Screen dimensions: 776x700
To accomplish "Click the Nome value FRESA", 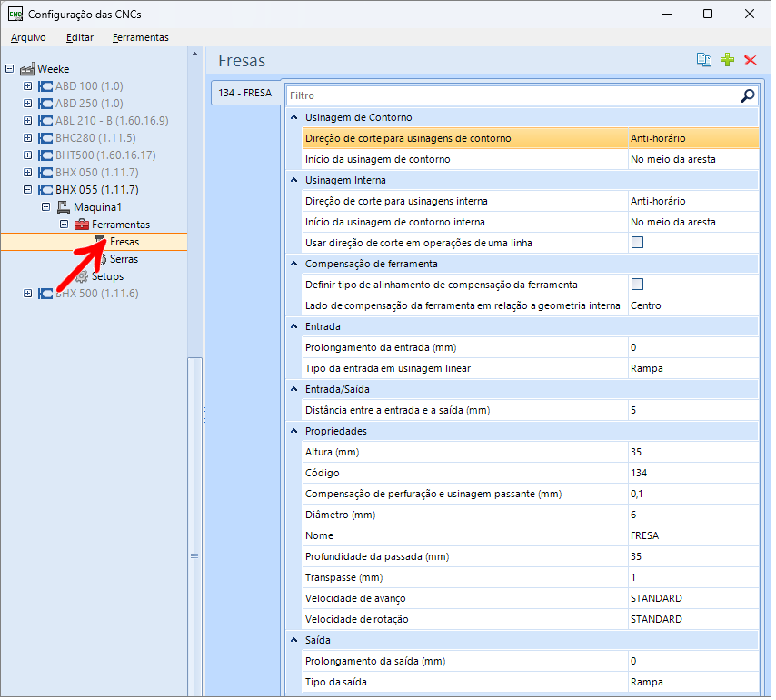I will point(692,535).
